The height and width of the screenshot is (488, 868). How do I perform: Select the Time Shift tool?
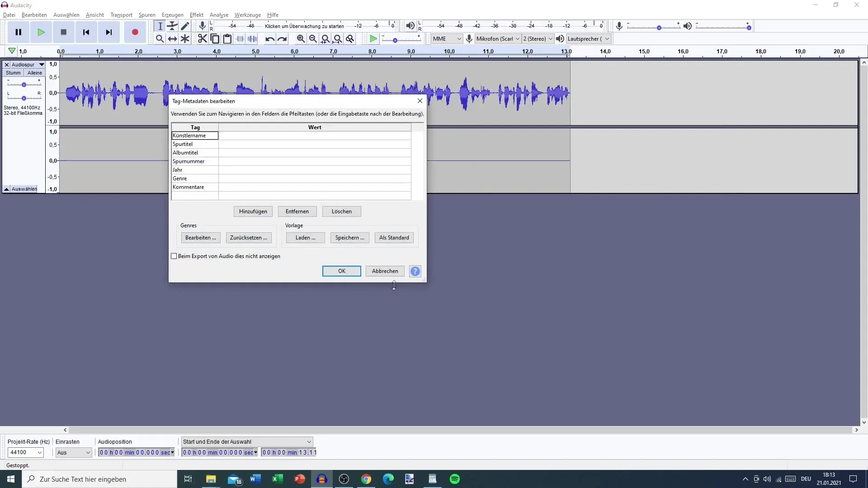172,39
